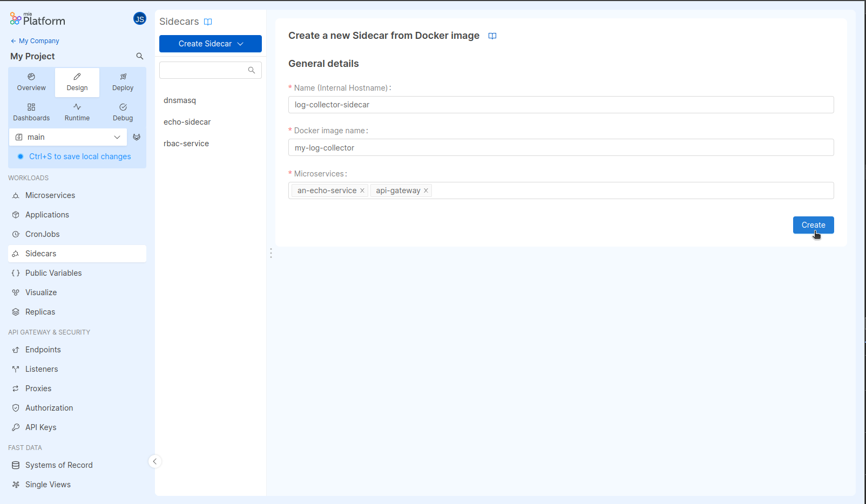The width and height of the screenshot is (866, 504).
Task: Navigate back to My Company
Action: tap(35, 40)
